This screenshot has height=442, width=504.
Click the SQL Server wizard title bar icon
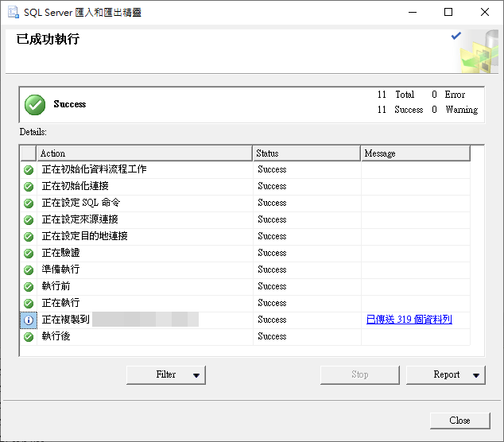13,13
